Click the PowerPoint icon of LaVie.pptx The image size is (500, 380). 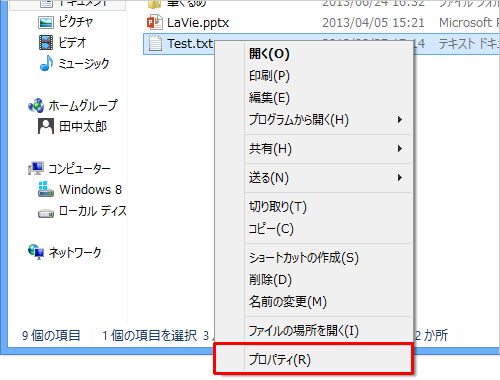click(x=155, y=22)
